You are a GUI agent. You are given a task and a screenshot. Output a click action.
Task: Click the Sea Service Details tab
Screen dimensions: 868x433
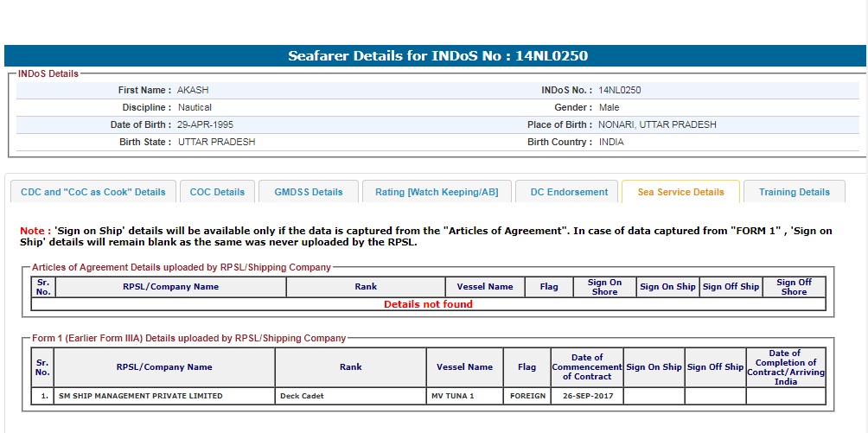[x=680, y=192]
